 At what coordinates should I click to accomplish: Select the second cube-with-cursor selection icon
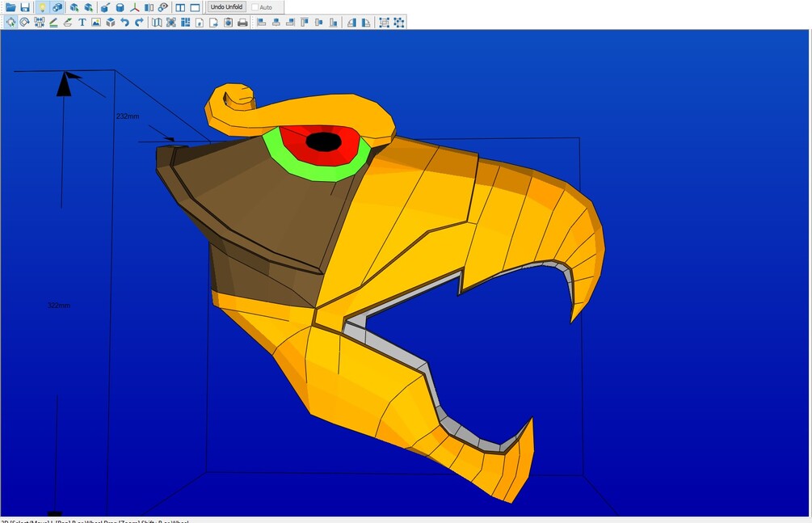tap(89, 7)
